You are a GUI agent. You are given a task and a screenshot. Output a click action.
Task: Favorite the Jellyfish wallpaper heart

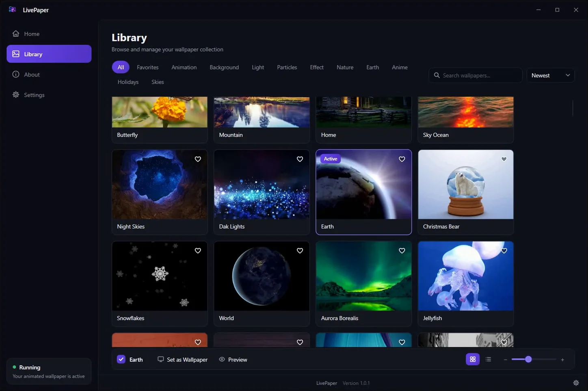(504, 251)
